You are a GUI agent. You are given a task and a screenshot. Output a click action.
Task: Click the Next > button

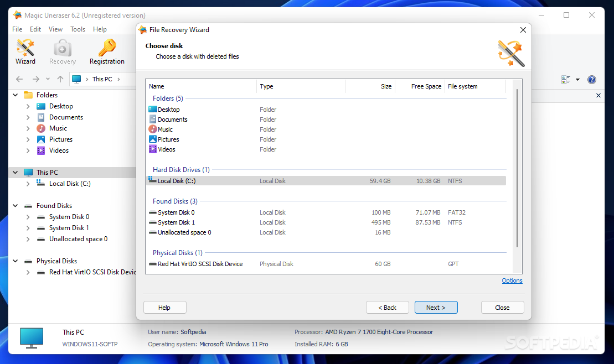pos(436,307)
